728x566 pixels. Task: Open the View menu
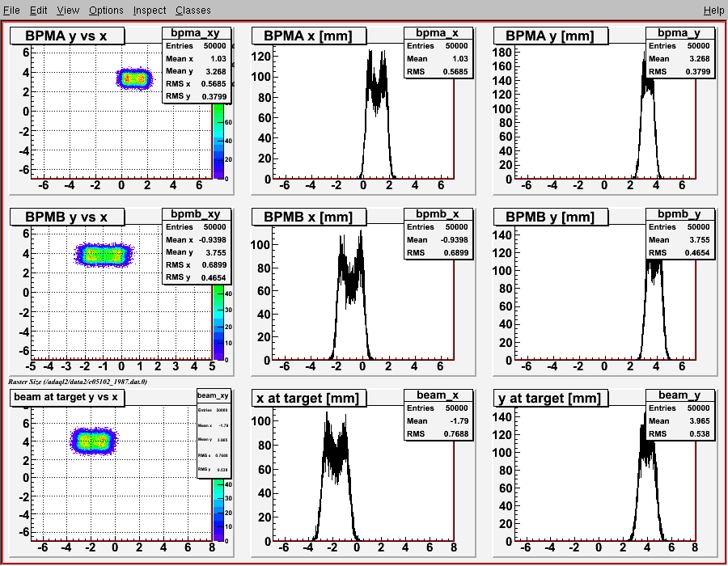tap(68, 10)
